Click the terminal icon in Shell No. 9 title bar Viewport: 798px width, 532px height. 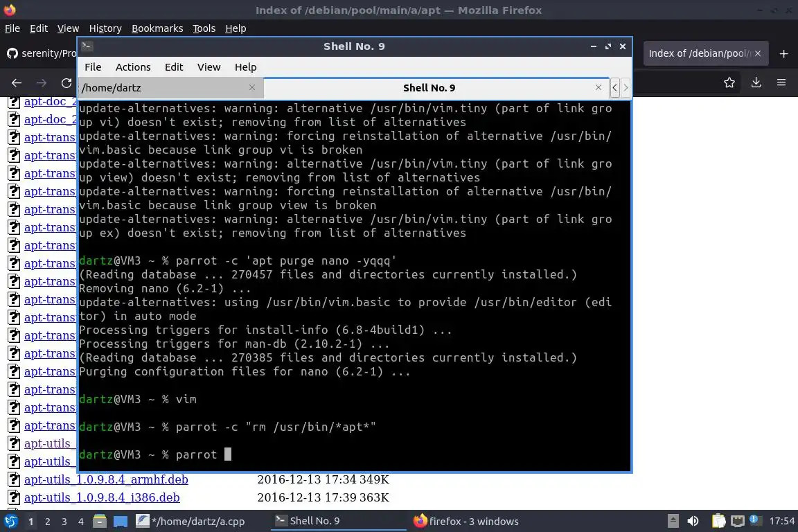(87, 46)
